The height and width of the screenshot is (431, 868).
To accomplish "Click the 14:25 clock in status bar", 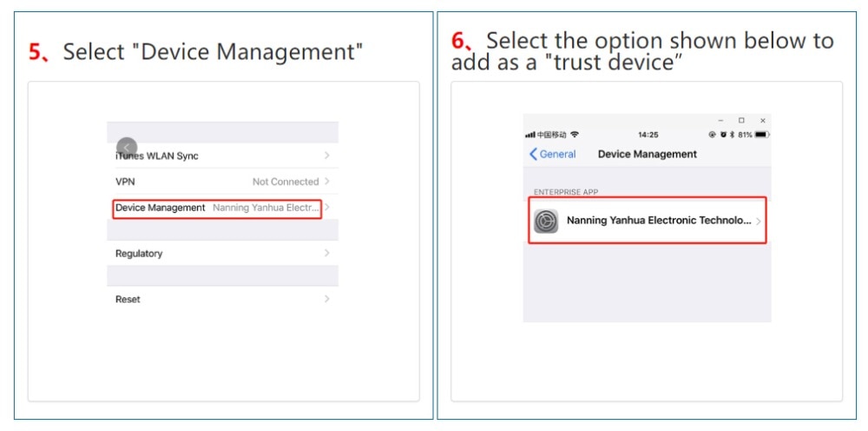I will 648,135.
